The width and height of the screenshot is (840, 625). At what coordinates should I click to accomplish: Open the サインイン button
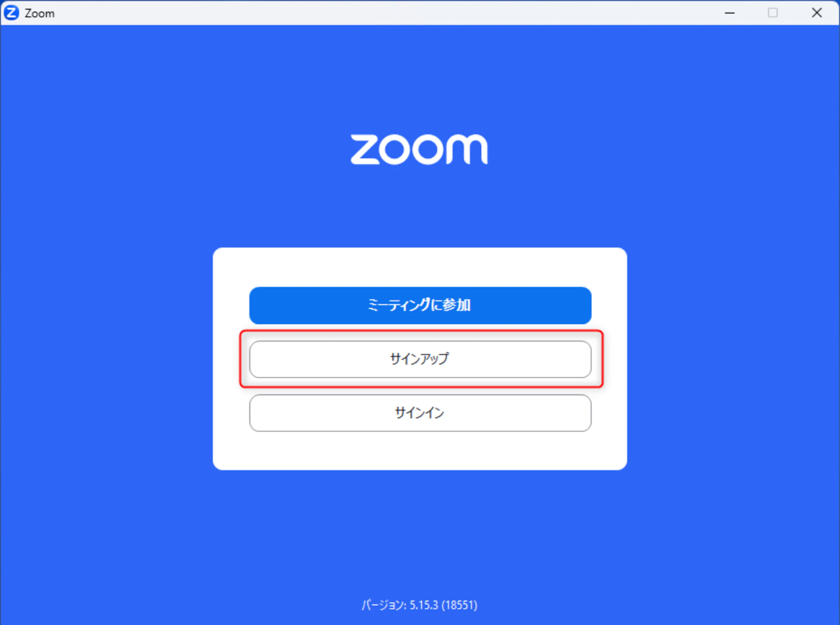[420, 413]
